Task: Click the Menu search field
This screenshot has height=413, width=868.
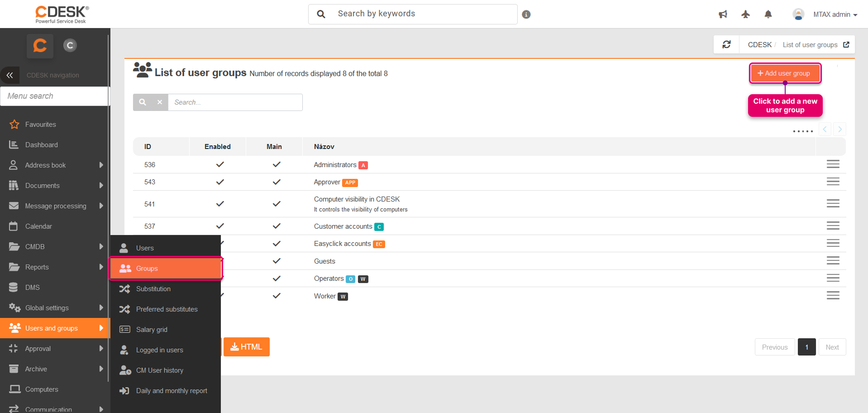Action: pos(54,96)
